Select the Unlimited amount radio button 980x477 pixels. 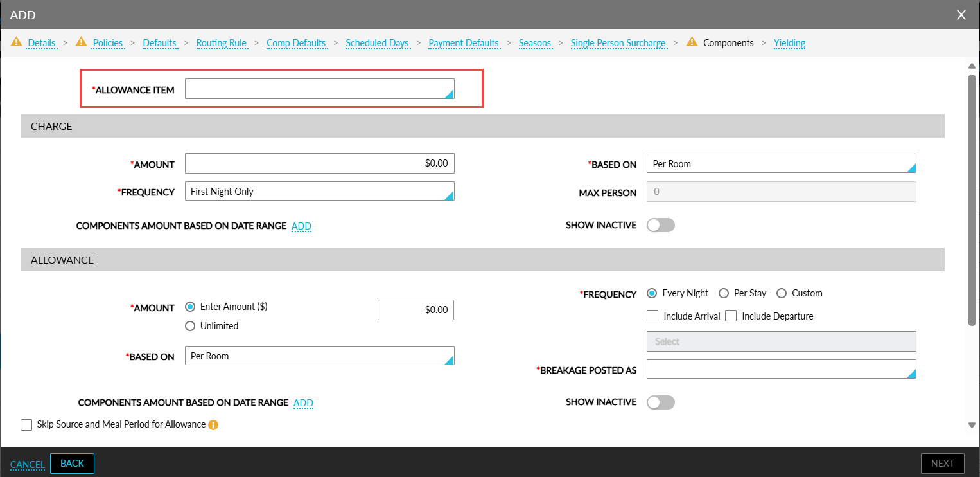tap(190, 326)
